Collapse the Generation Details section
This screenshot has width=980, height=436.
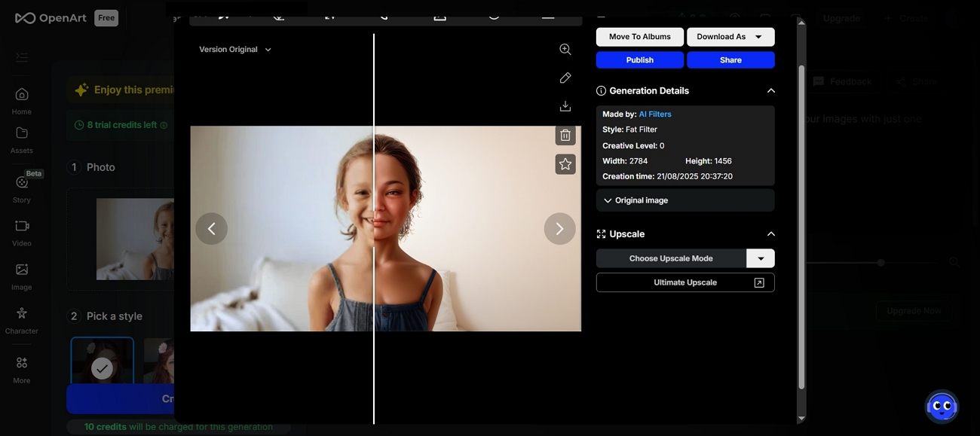770,90
